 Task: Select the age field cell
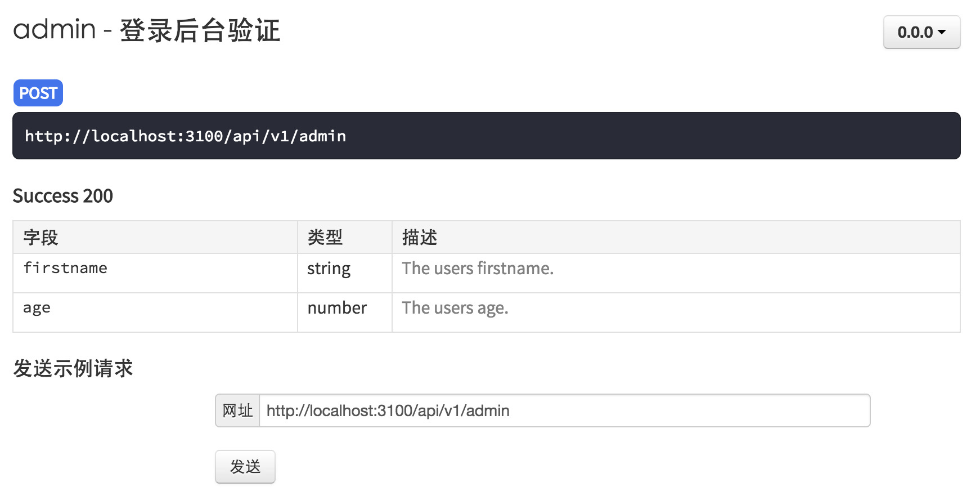37,308
